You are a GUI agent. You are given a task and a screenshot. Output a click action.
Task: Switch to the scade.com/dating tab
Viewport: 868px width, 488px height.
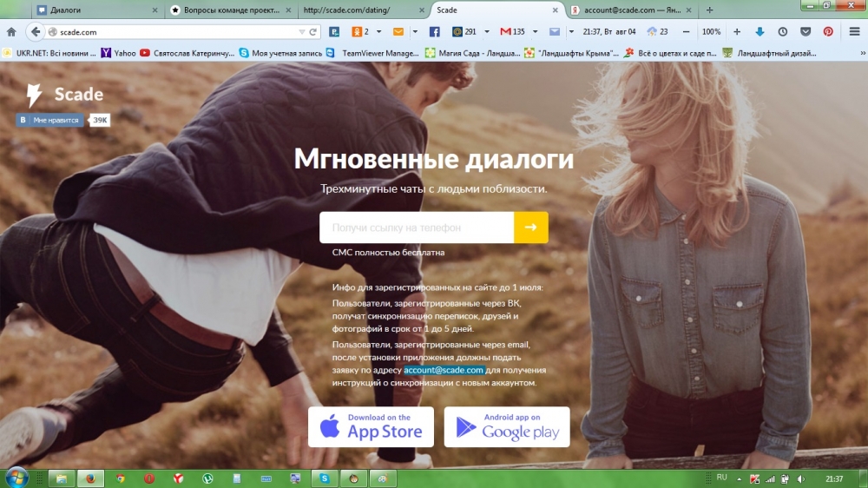tap(364, 10)
